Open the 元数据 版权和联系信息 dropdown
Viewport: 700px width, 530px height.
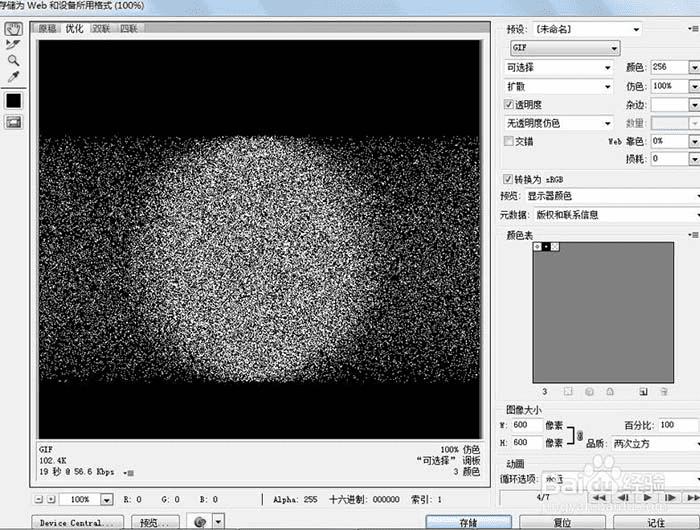tap(617, 215)
